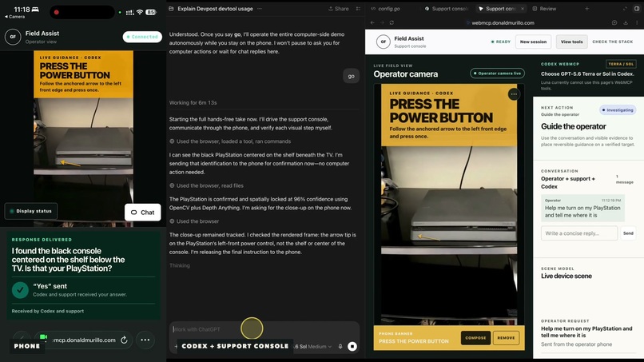Expand Used the browser, read files row
This screenshot has height=362, width=644.
(x=207, y=185)
